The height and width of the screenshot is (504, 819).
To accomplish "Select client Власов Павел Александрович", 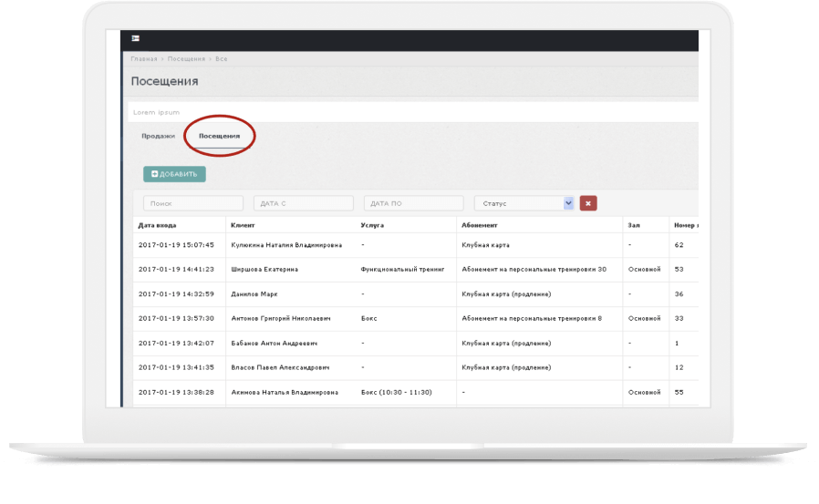I will pyautogui.click(x=281, y=367).
